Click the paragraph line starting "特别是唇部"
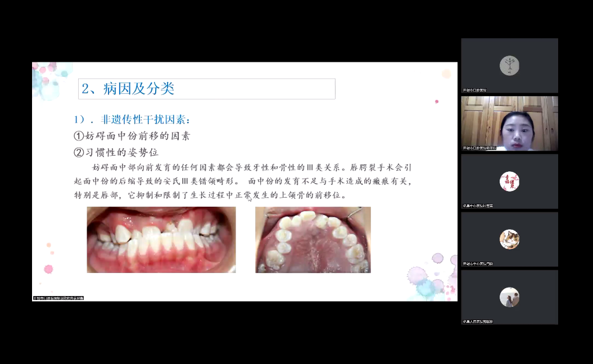 [210, 195]
